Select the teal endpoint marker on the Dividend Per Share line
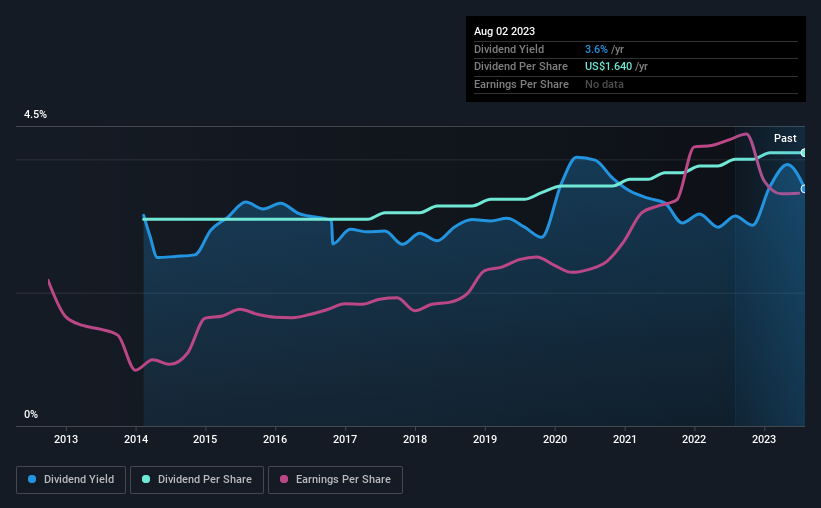 [x=804, y=152]
